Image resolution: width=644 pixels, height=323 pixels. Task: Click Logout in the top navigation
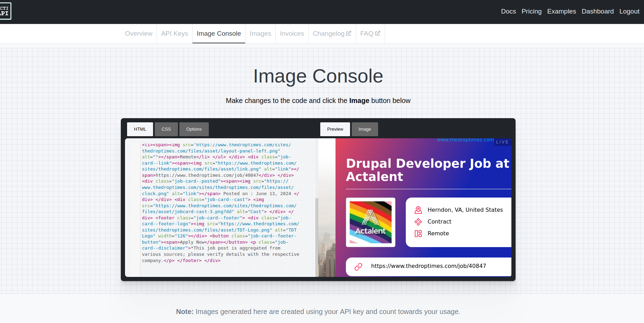click(629, 11)
